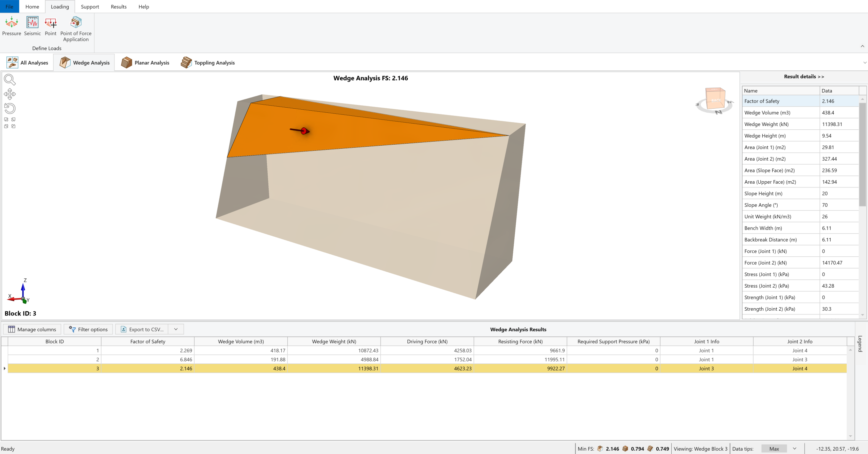Select the rotate view tool

pyautogui.click(x=10, y=108)
